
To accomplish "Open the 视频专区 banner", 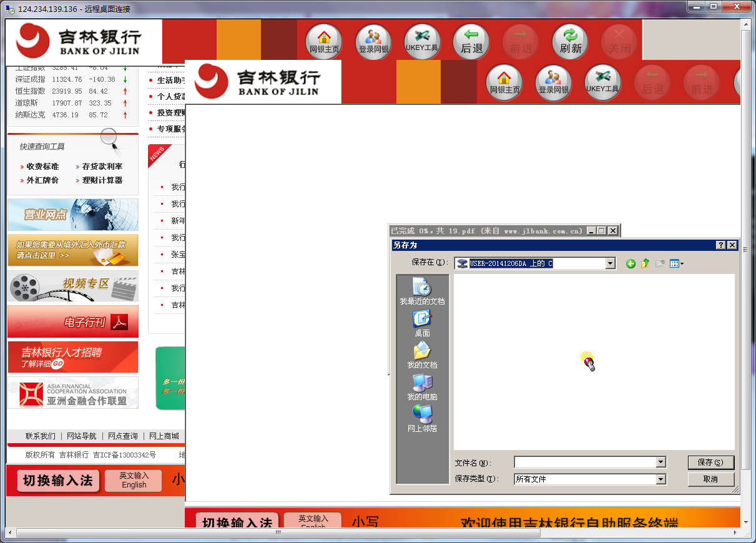I will [73, 286].
